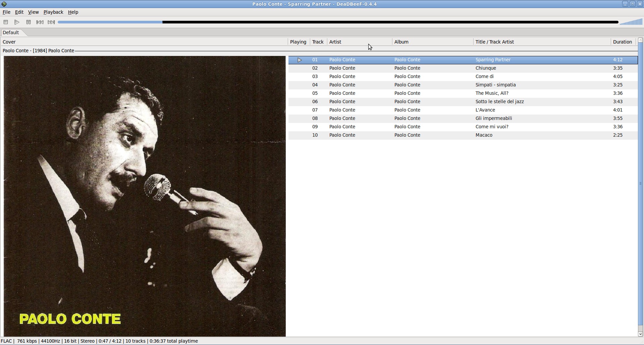The width and height of the screenshot is (644, 345).
Task: Click track number 03 cell
Action: 315,76
